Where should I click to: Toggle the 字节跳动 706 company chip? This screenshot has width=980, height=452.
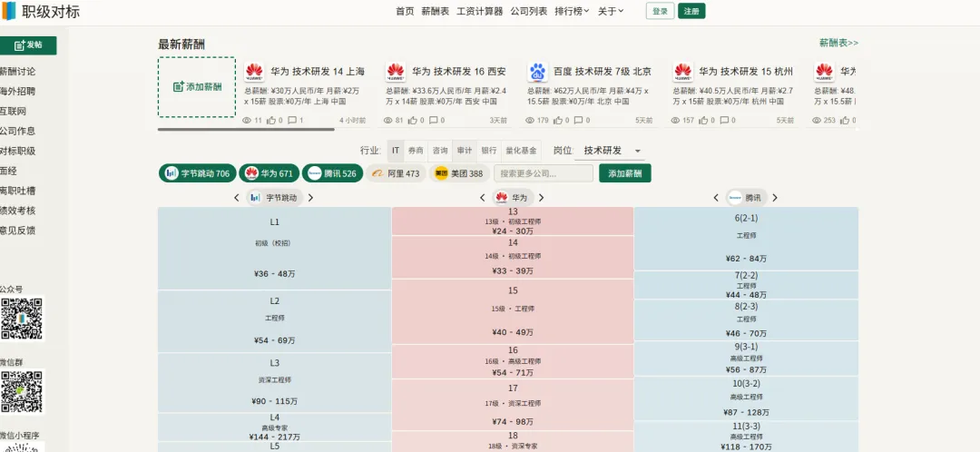tap(198, 173)
